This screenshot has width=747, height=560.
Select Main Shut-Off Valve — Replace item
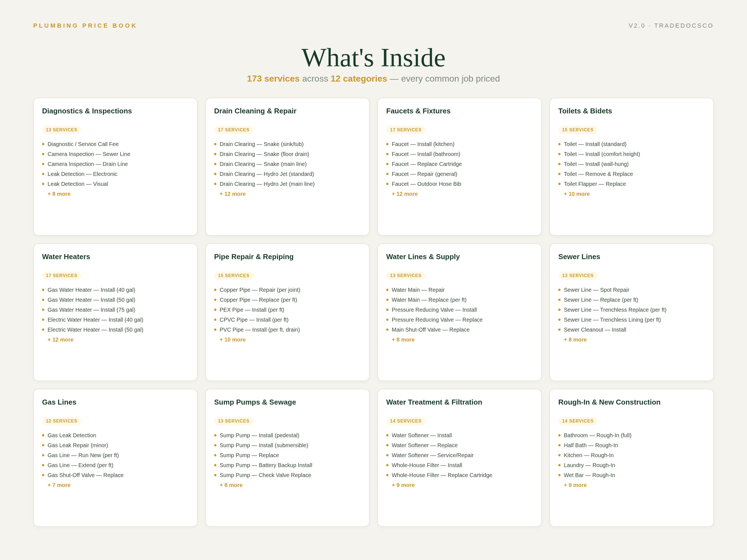pos(430,329)
